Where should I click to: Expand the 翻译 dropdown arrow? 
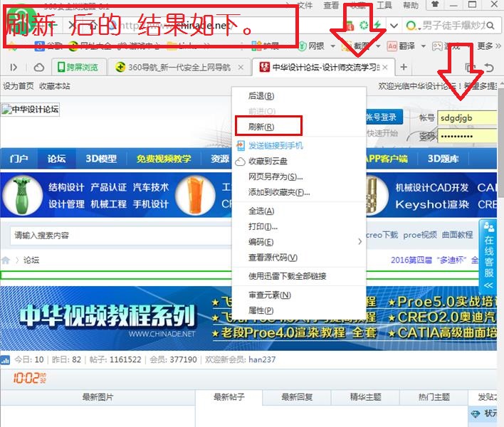coord(424,46)
